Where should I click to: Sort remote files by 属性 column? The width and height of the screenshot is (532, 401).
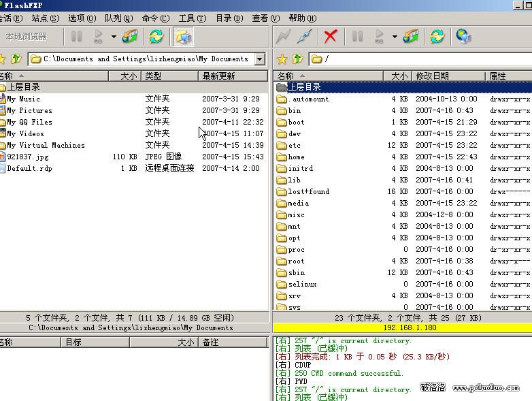[509, 76]
